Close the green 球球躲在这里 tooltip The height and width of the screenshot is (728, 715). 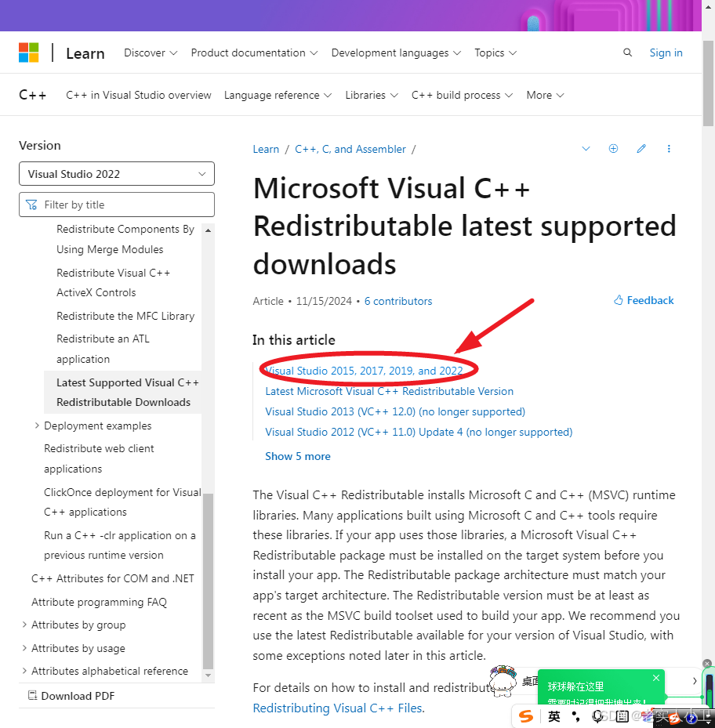coord(656,678)
